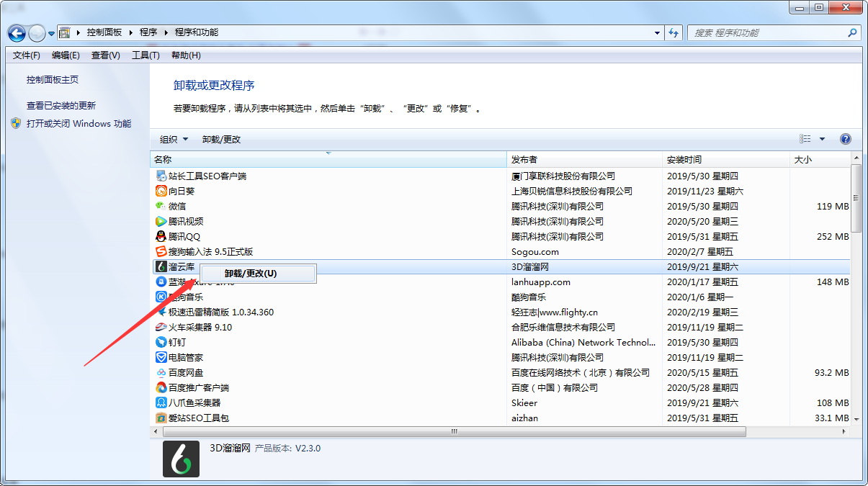This screenshot has width=868, height=486.
Task: Click the 卸载/更改 toolbar button
Action: [x=222, y=139]
